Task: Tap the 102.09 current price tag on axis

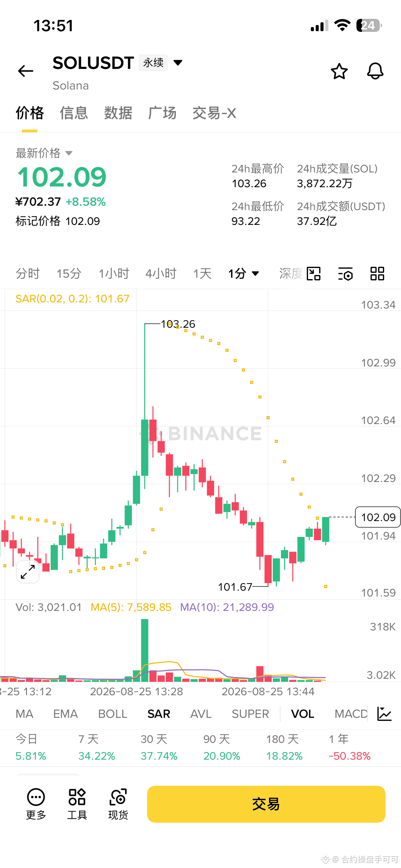Action: tap(378, 517)
